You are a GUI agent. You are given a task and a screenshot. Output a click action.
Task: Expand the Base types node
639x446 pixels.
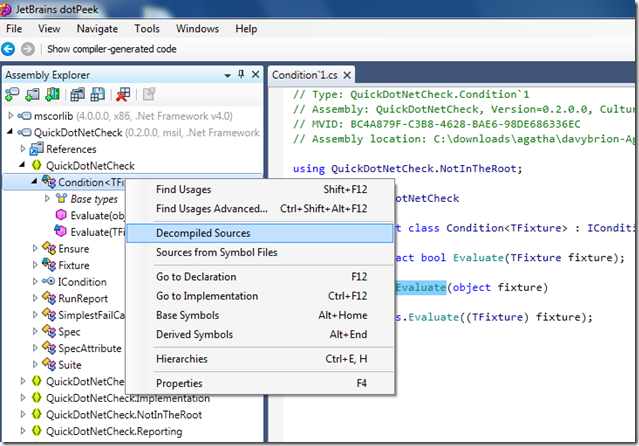click(x=47, y=199)
